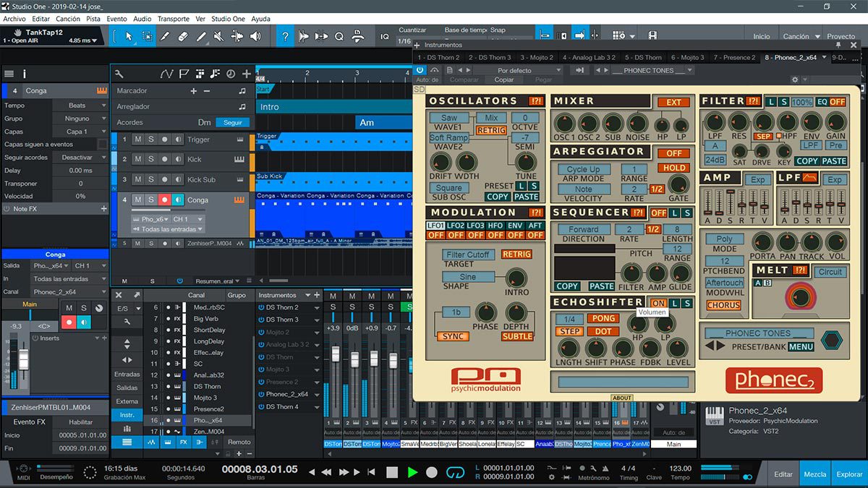868x488 pixels.
Task: Open the plugin gear settings icon
Action: [x=795, y=80]
